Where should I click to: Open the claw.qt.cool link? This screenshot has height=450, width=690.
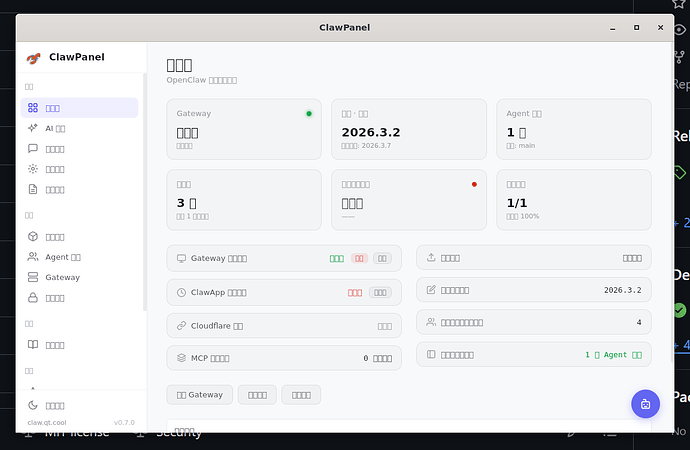pyautogui.click(x=47, y=423)
